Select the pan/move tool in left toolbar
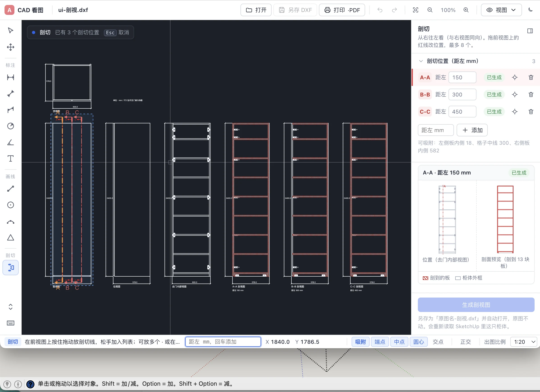 tap(10, 47)
